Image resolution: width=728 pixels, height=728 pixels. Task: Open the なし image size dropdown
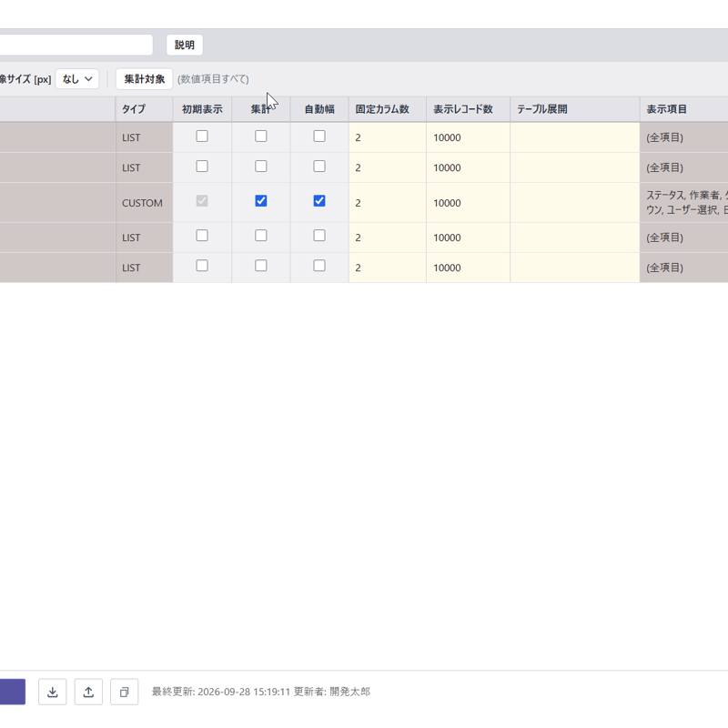[77, 79]
